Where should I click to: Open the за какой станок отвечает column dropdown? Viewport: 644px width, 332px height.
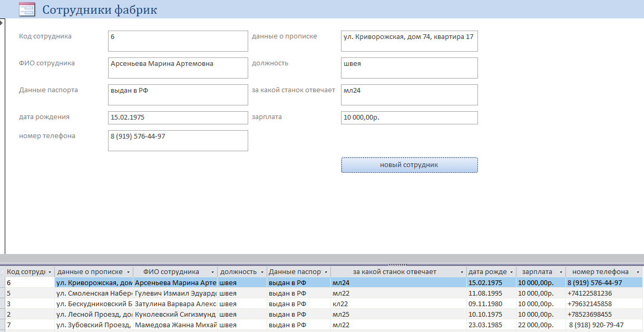462,272
